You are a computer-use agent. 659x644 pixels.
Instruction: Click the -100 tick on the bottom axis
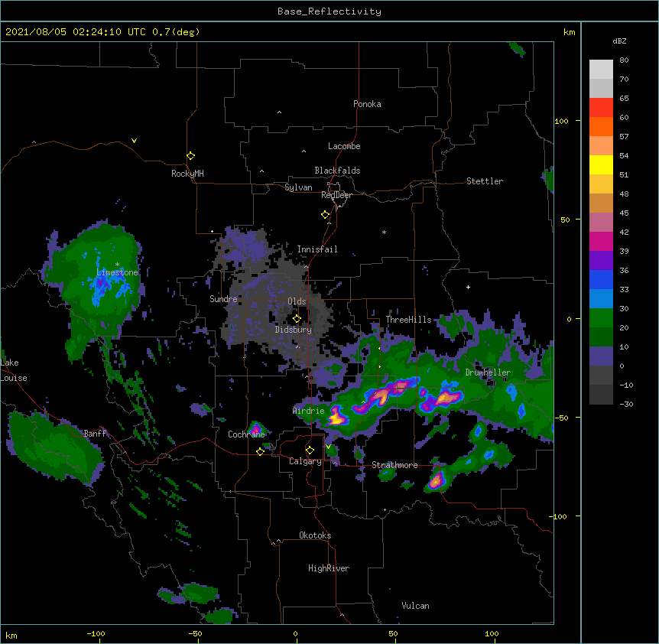click(x=96, y=634)
